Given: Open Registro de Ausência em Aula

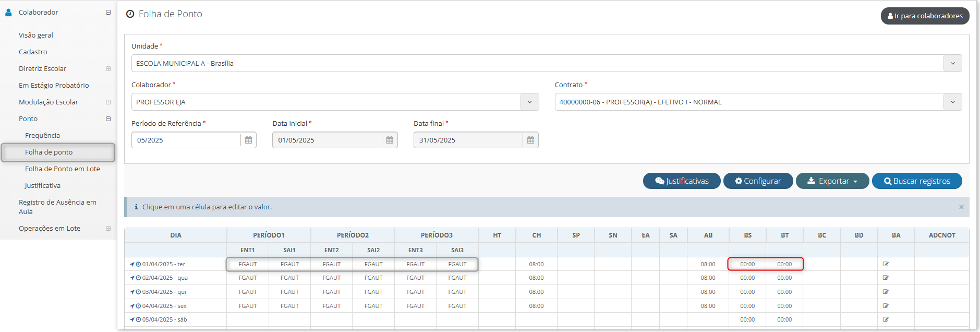Looking at the screenshot, I should coord(57,207).
